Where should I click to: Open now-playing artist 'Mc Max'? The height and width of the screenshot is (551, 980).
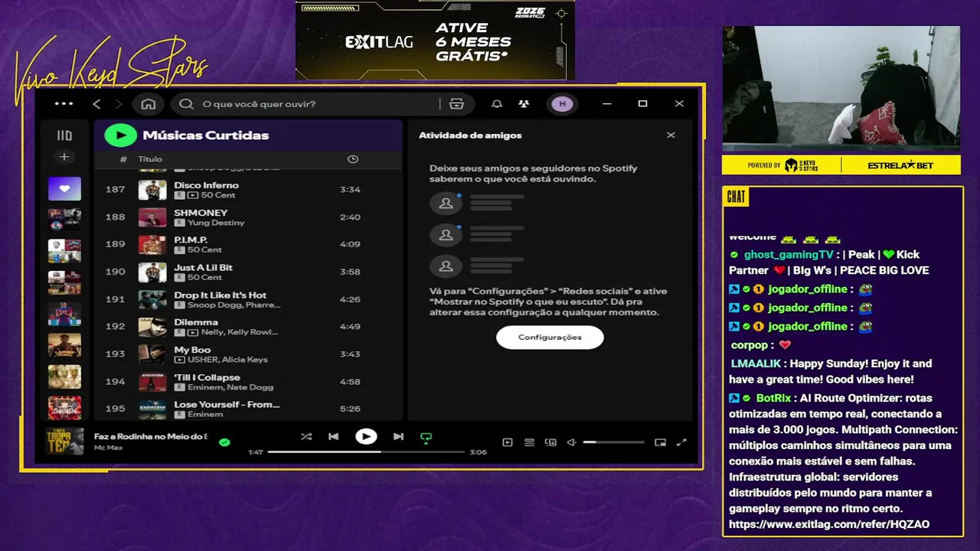109,447
